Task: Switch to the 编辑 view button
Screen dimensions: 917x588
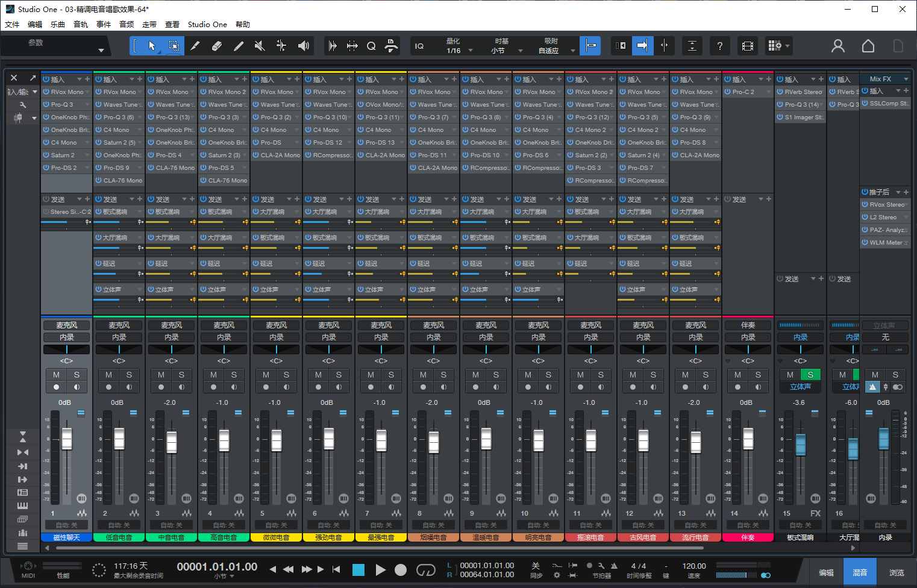Action: coord(826,572)
